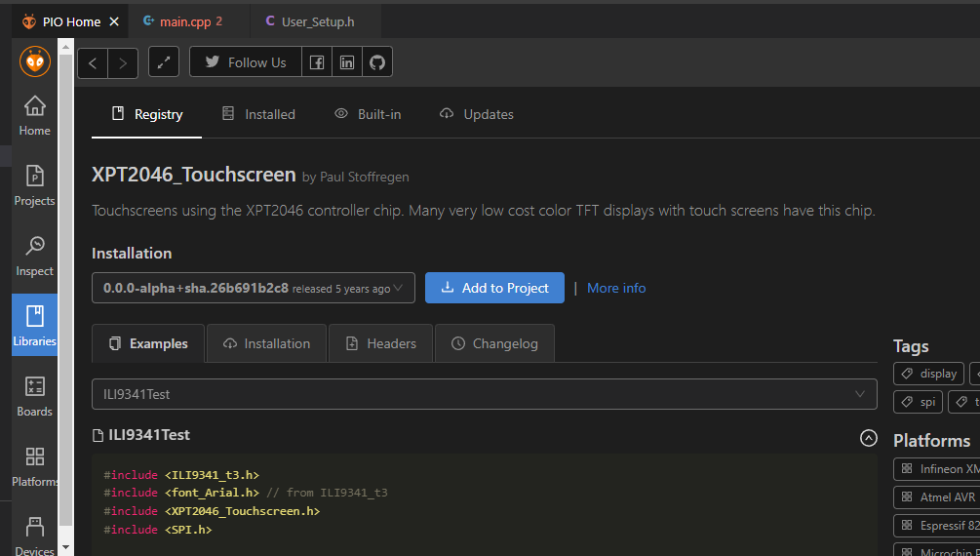Open the Inspect sidebar section
The width and height of the screenshot is (980, 556).
click(34, 257)
